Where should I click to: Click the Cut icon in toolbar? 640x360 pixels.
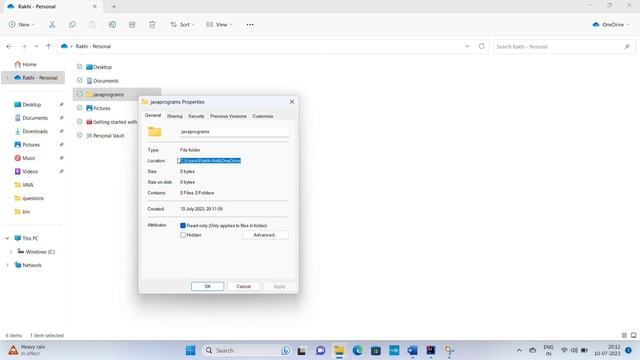[52, 24]
